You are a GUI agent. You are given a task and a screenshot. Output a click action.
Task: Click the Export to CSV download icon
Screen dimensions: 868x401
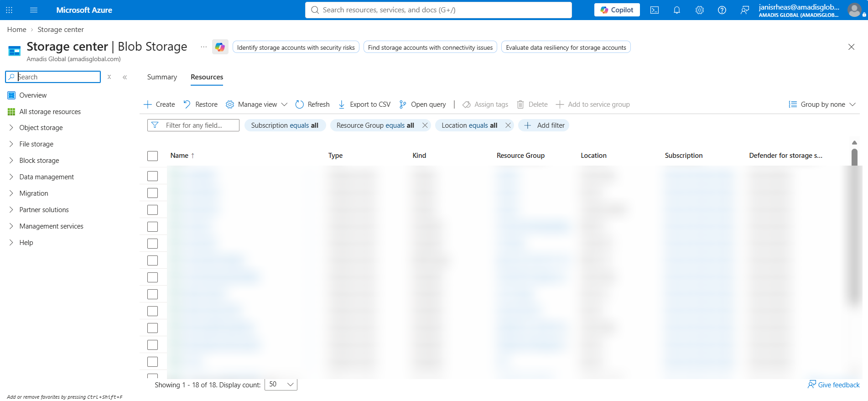(x=342, y=104)
